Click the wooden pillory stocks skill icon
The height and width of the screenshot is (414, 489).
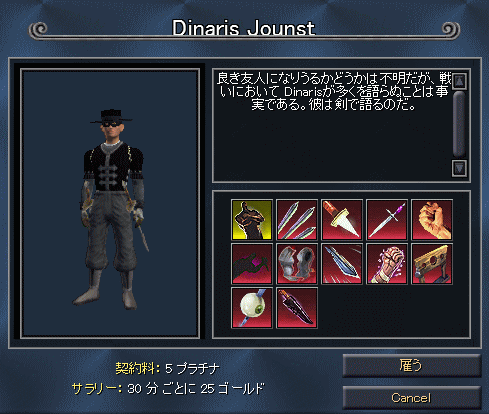point(432,264)
